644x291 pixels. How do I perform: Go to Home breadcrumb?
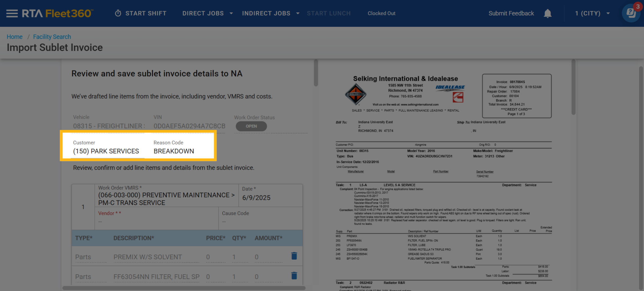tap(14, 37)
